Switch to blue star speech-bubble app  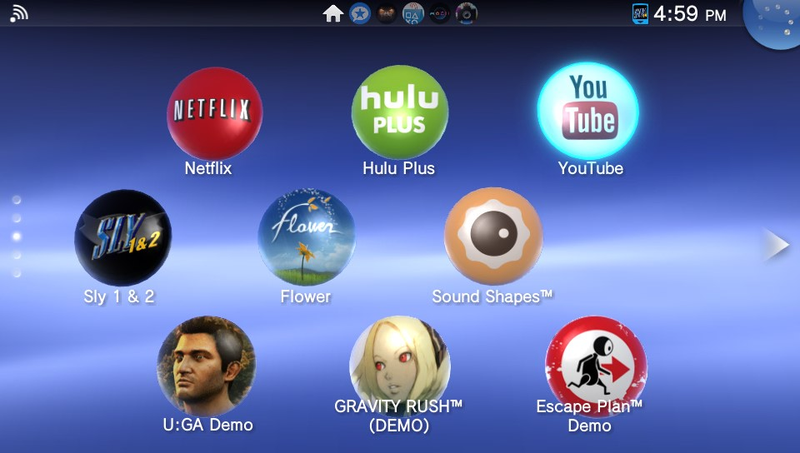coord(360,14)
